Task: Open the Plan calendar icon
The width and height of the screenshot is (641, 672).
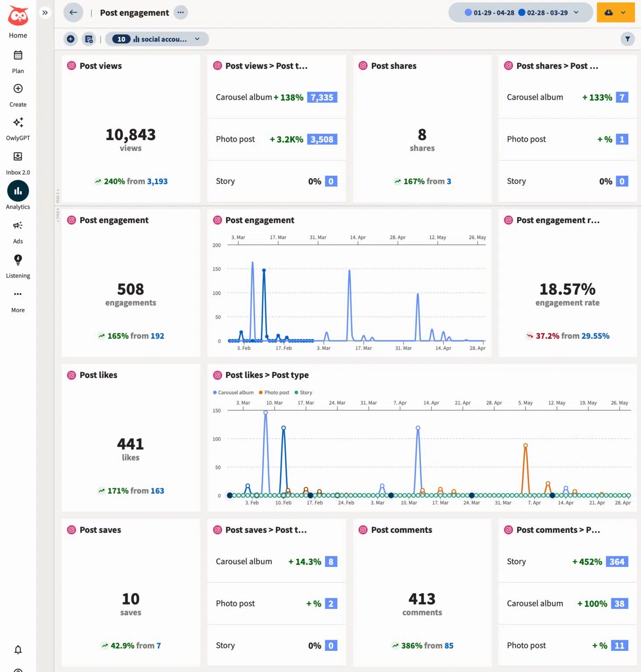Action: pyautogui.click(x=18, y=56)
